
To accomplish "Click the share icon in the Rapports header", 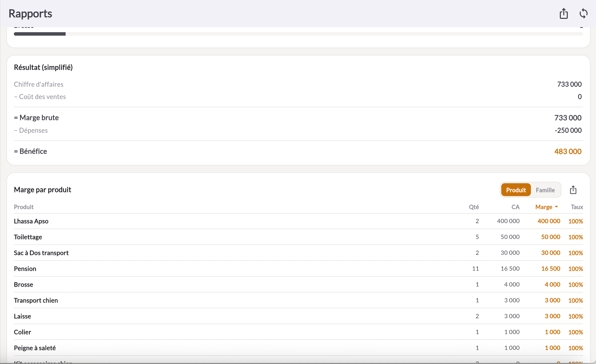I will [564, 13].
